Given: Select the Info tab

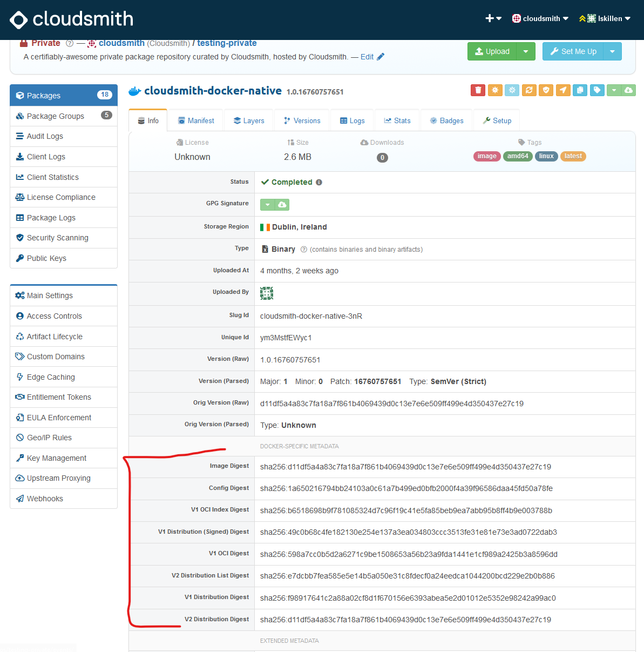Looking at the screenshot, I should (x=148, y=120).
